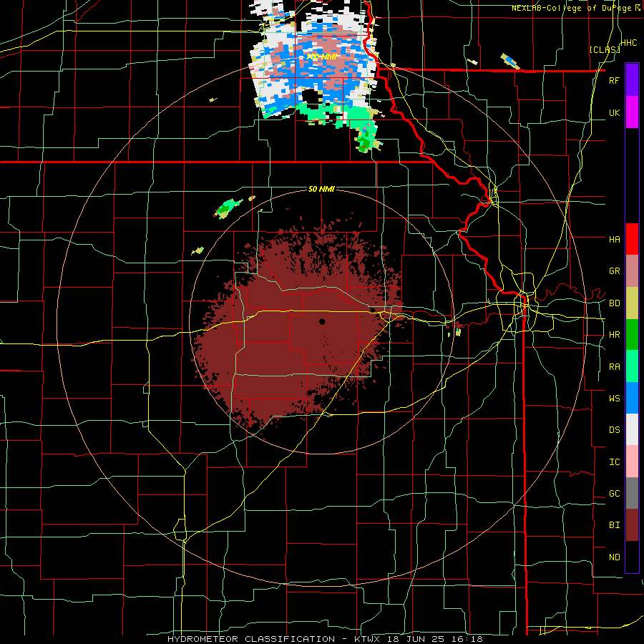
Task: Click the 100 NMI range ring label
Action: click(x=321, y=57)
